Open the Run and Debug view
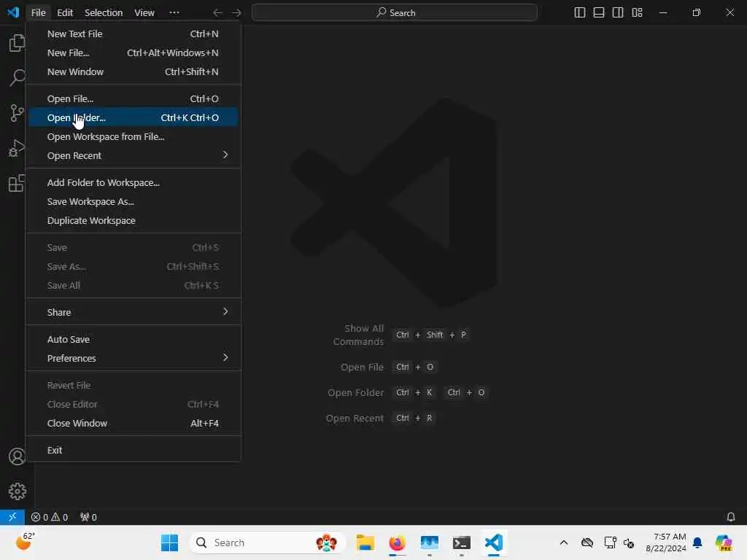Screen dimensions: 747x560 tap(17, 148)
